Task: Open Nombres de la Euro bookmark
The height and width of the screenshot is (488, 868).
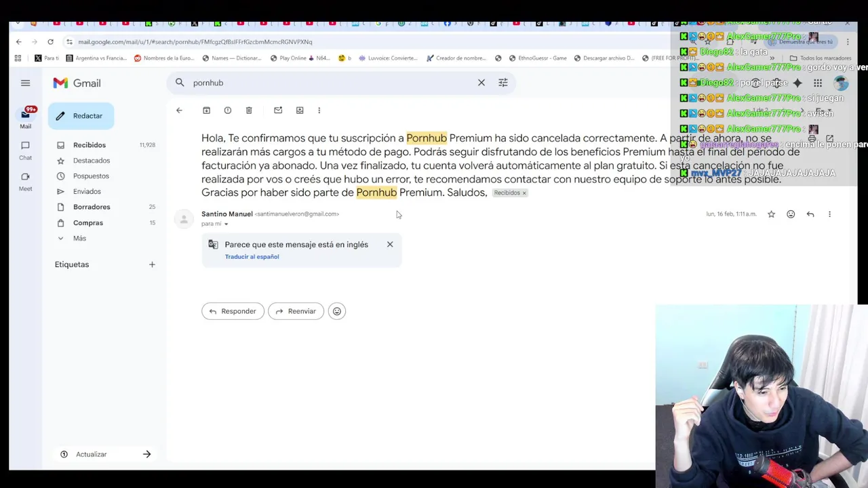Action: click(164, 58)
